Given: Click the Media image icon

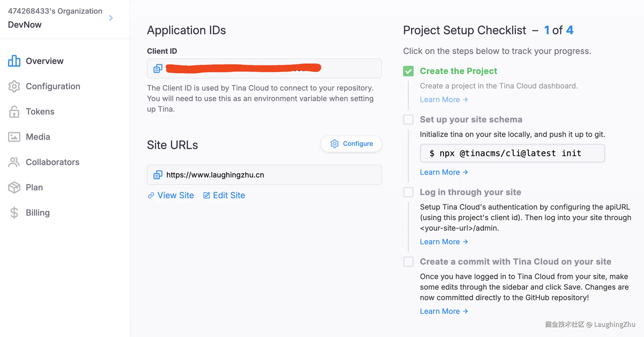Looking at the screenshot, I should [x=14, y=137].
